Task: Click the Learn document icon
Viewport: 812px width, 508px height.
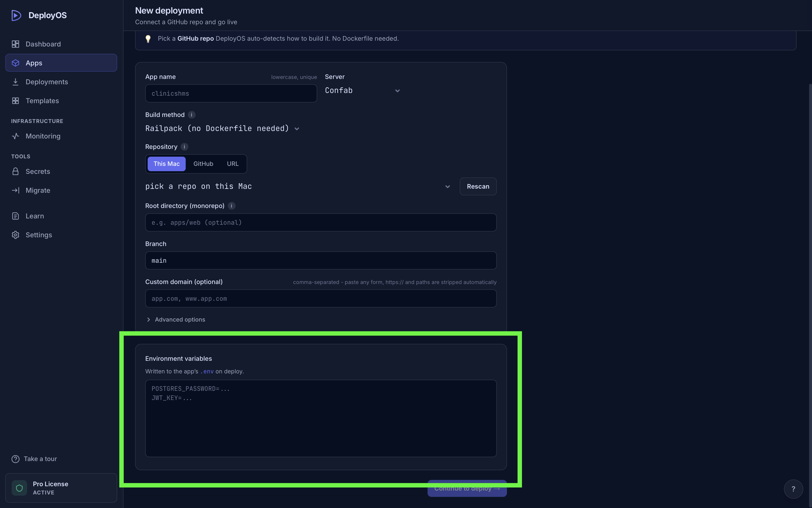Action: click(x=15, y=216)
